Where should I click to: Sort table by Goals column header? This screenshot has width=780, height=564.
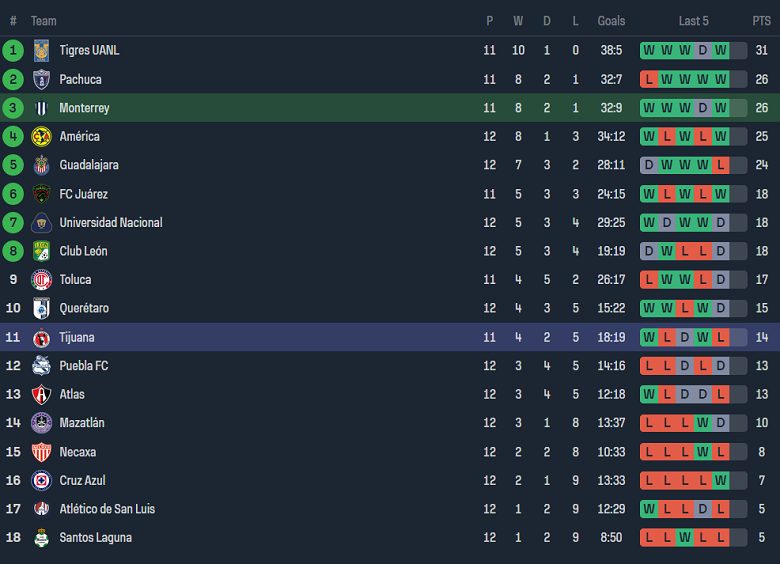click(x=611, y=21)
